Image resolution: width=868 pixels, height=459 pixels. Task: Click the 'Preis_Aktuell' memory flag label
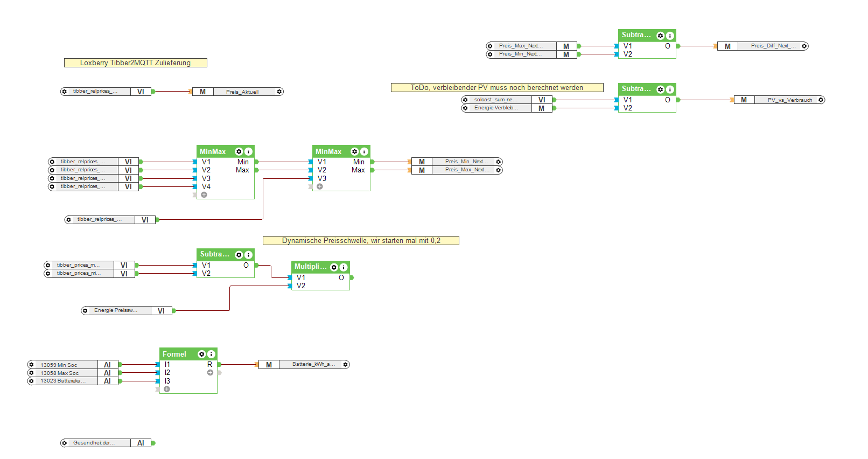click(x=242, y=92)
